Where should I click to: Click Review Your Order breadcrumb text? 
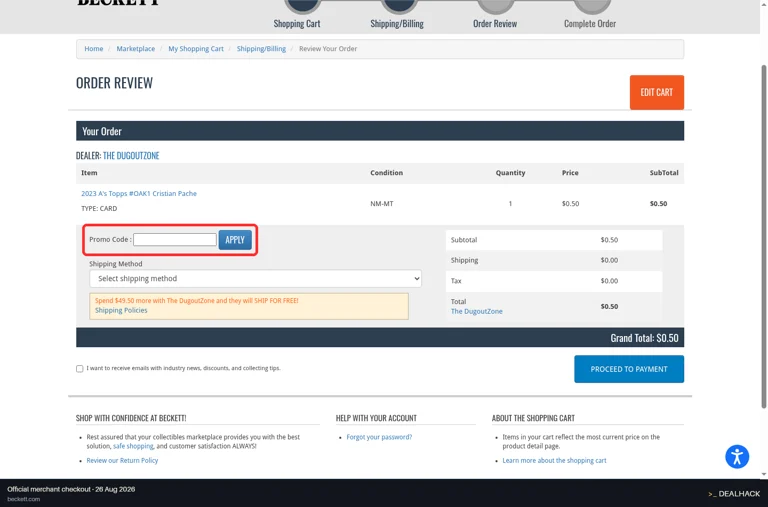click(328, 48)
